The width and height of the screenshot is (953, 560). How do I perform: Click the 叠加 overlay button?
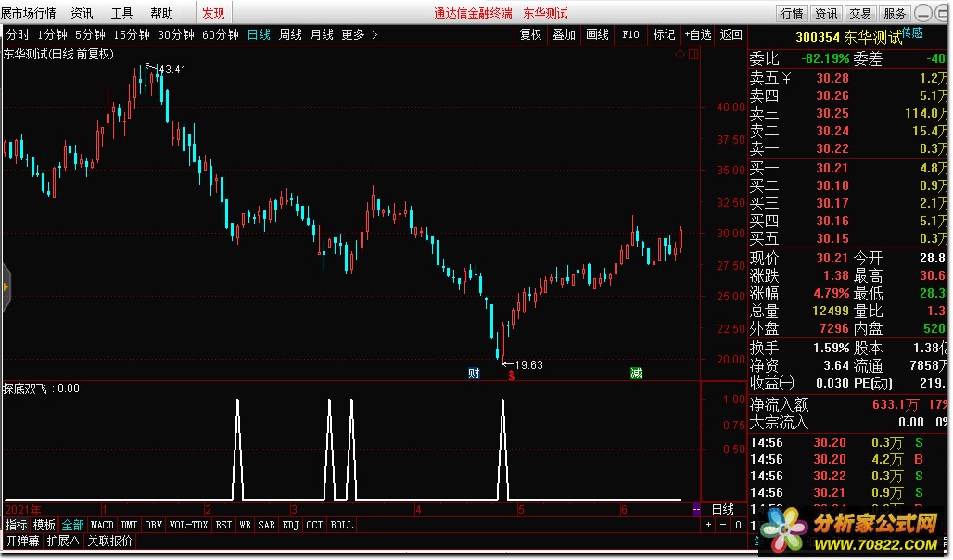pyautogui.click(x=564, y=34)
